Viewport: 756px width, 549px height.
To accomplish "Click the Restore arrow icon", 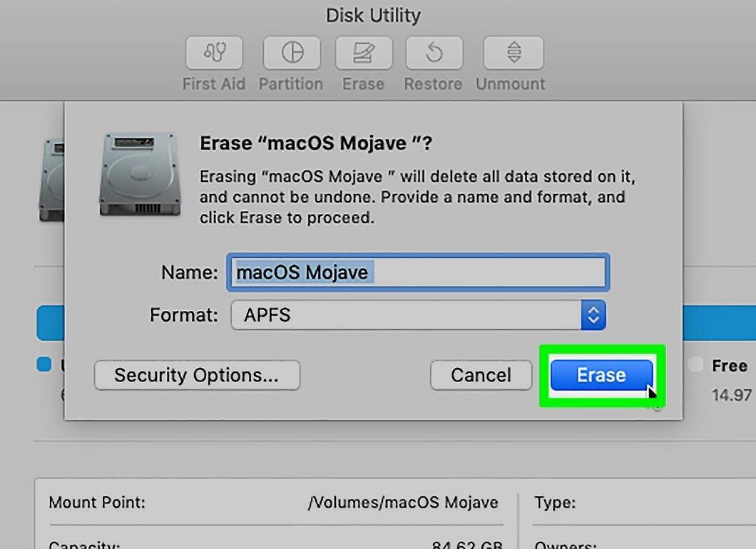I will pos(434,53).
